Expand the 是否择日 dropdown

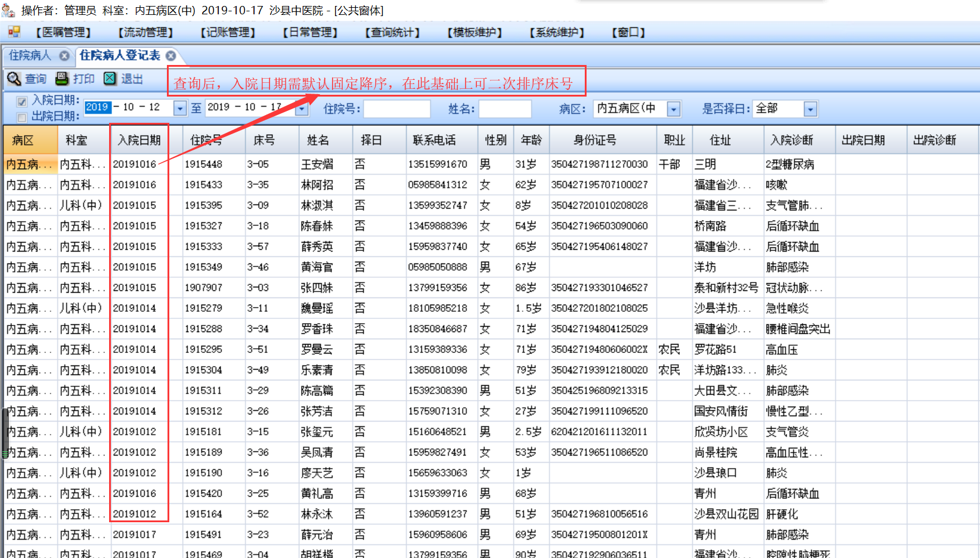(810, 109)
